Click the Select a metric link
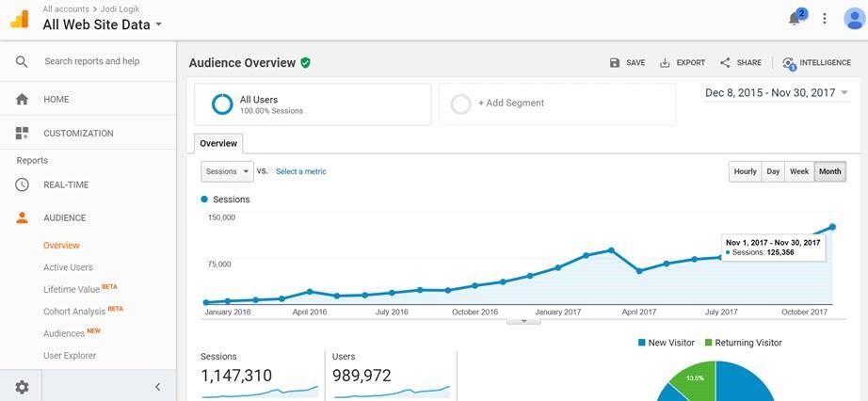 tap(301, 171)
